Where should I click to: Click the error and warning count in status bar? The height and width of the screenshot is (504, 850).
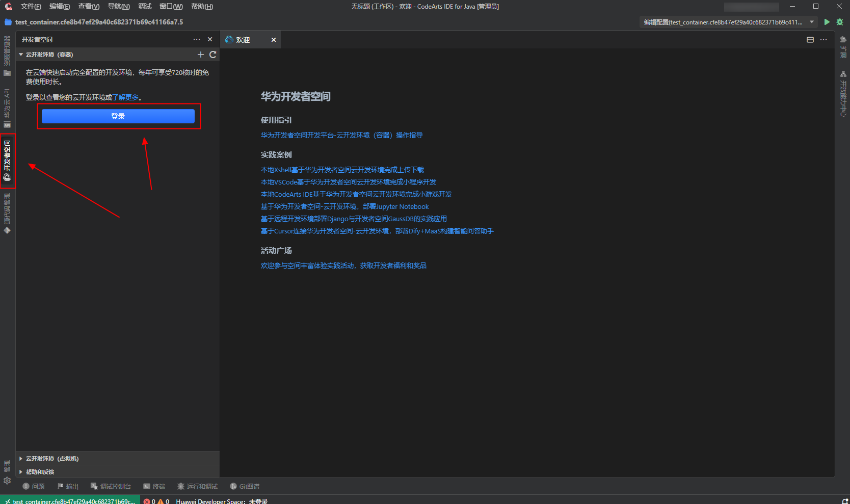pos(156,501)
